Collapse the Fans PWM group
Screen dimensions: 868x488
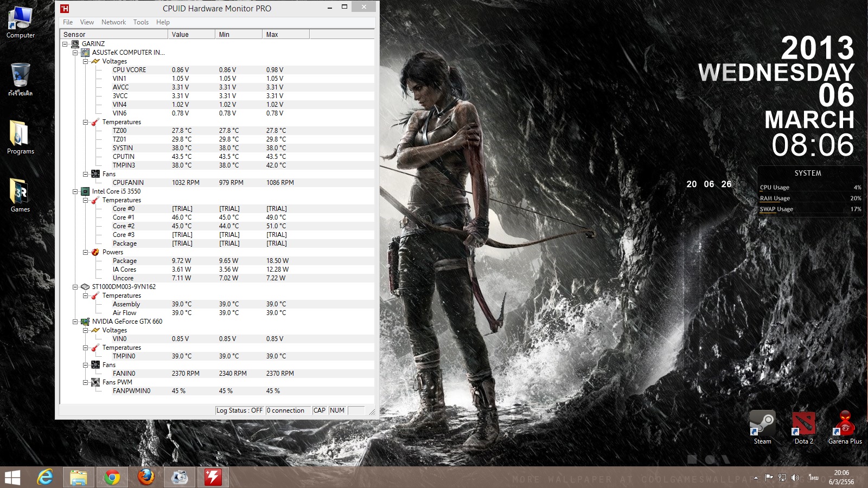[86, 382]
